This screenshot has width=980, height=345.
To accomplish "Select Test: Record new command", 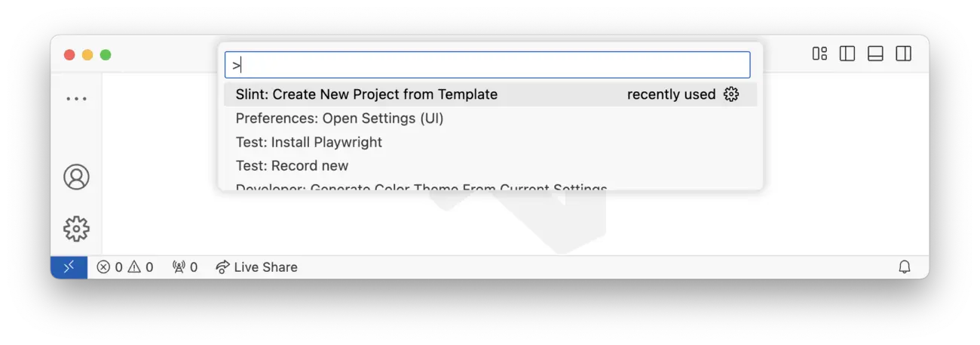I will click(x=292, y=165).
